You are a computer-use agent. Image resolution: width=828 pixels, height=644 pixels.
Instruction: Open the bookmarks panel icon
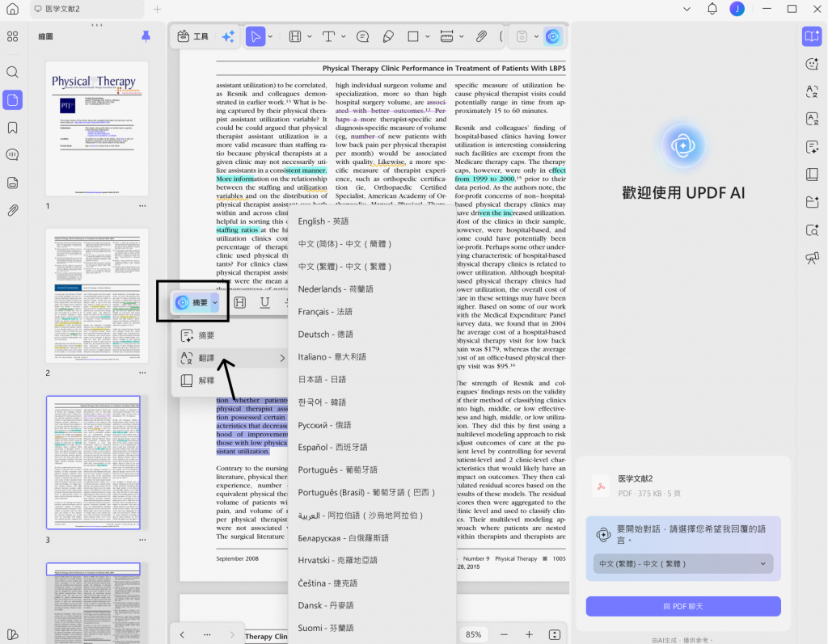(x=12, y=128)
